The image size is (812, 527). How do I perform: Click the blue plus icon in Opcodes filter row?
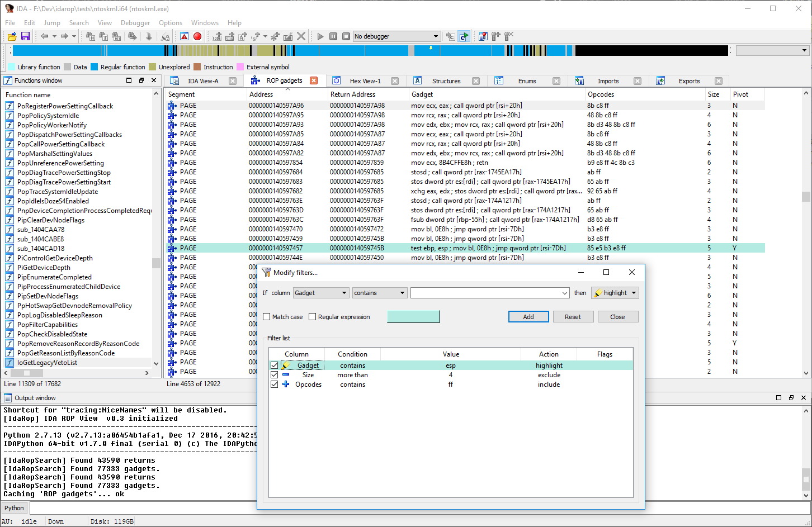coord(286,384)
